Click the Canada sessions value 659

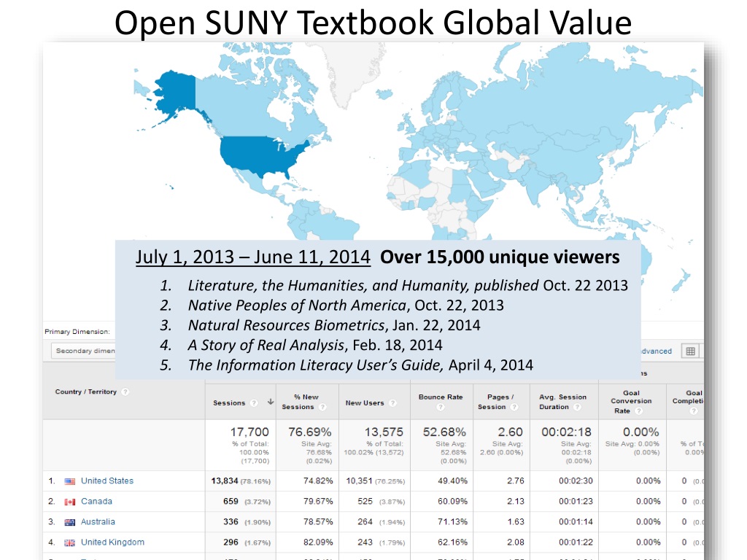231,502
